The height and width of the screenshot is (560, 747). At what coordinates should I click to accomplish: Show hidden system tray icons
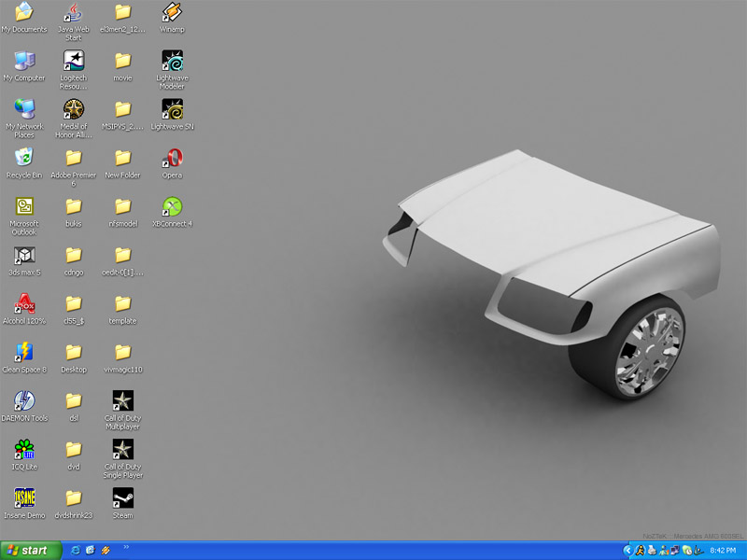(627, 551)
